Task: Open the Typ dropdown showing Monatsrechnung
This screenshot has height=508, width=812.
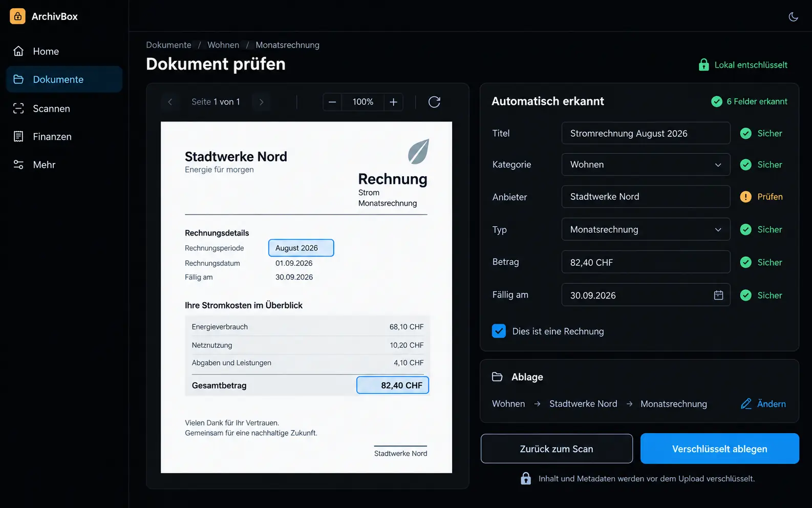Action: click(646, 229)
